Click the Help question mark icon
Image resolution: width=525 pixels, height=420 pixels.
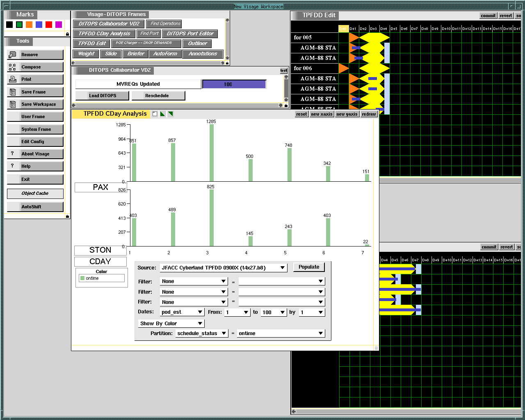pyautogui.click(x=12, y=166)
